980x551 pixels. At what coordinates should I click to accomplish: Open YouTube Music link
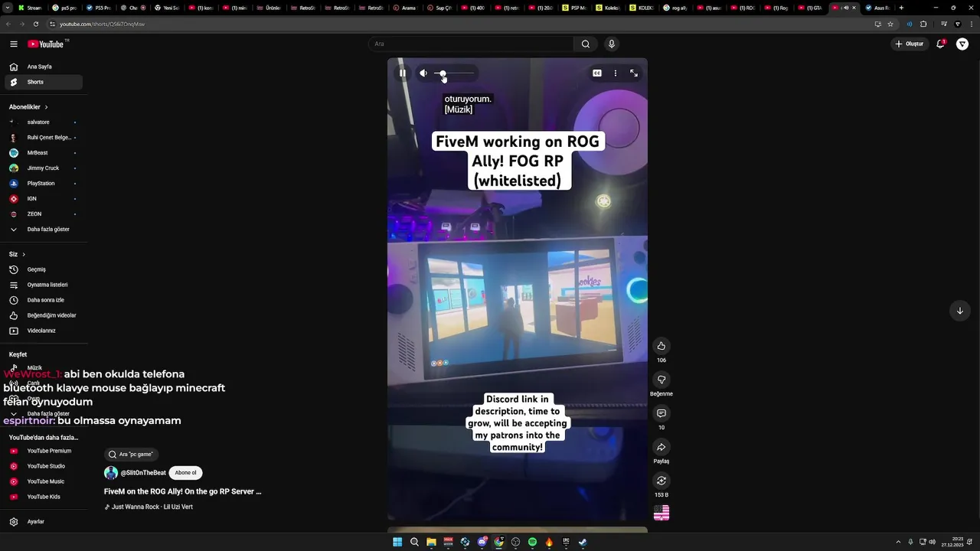[x=44, y=481]
